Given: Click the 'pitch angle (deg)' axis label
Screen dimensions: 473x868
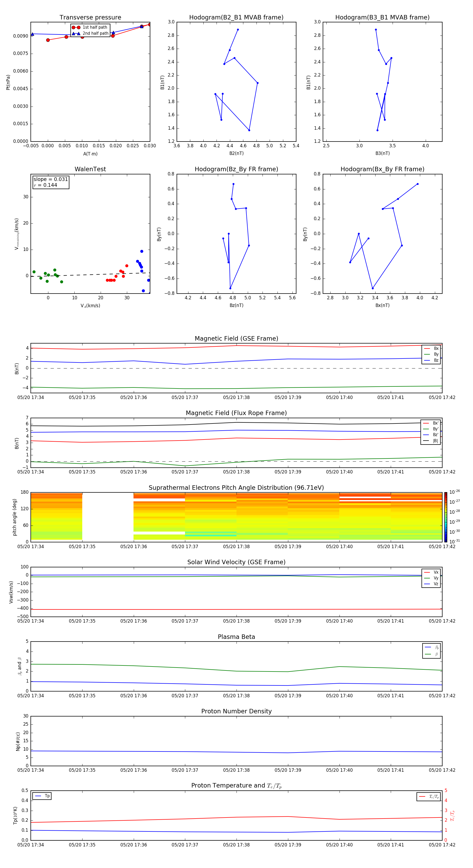Looking at the screenshot, I should point(14,517).
